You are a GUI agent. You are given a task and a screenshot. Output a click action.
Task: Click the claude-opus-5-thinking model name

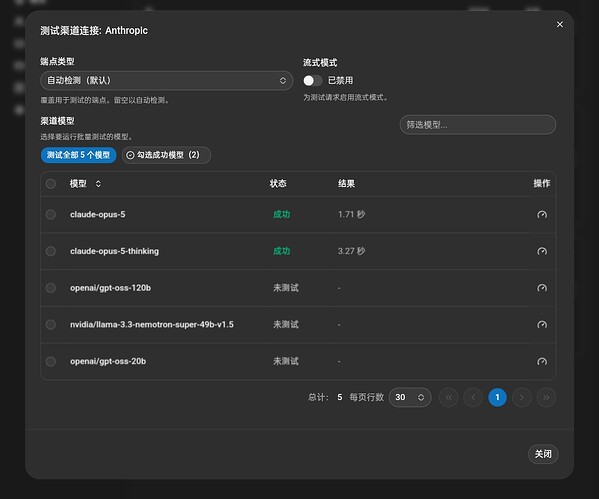[114, 251]
